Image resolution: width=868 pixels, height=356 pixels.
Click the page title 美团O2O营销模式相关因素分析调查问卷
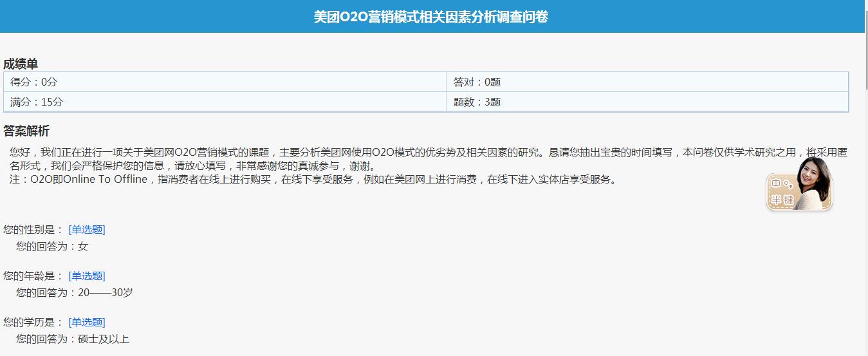431,17
